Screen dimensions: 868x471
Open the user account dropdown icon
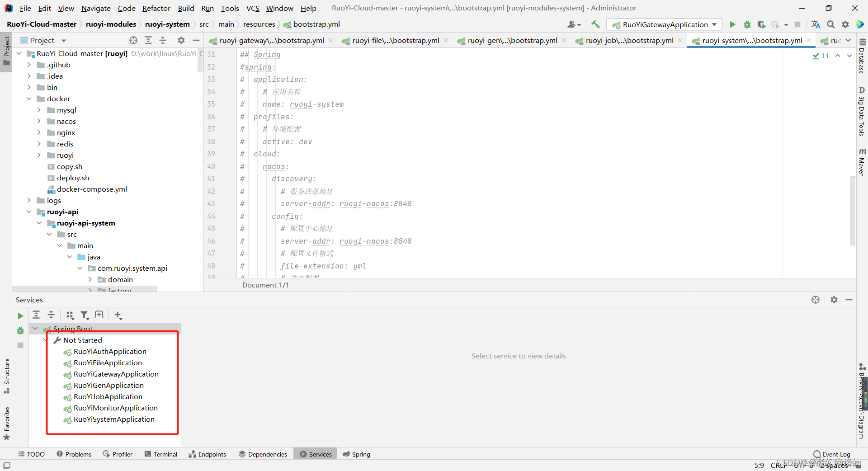click(574, 24)
